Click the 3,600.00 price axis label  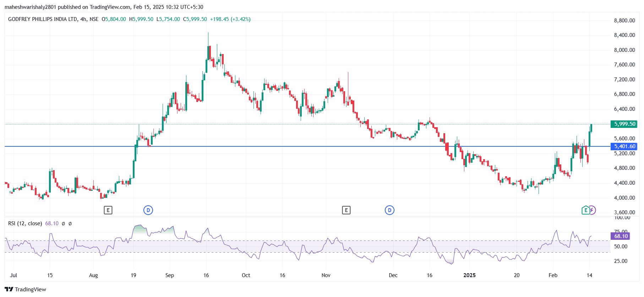coord(624,212)
